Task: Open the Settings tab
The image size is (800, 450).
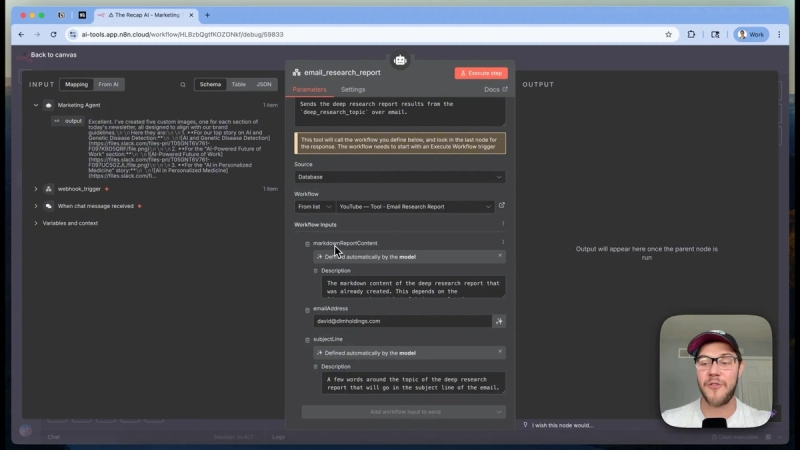Action: point(353,89)
